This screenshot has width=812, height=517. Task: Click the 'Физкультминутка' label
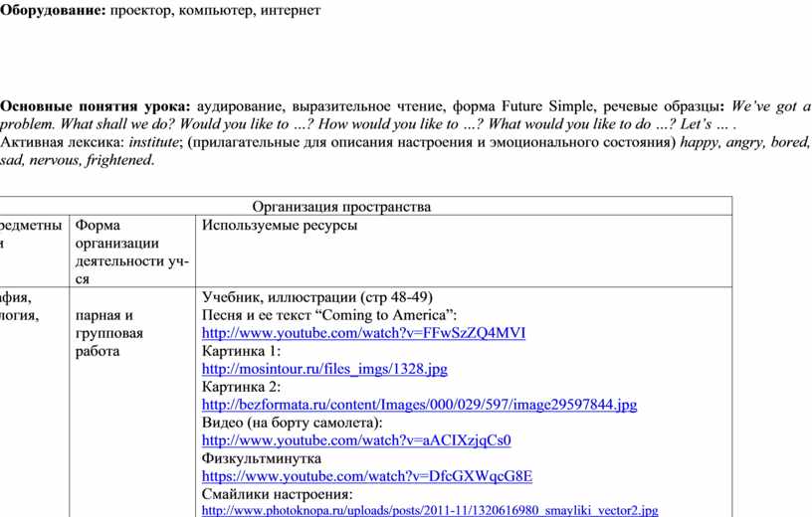[x=262, y=458]
